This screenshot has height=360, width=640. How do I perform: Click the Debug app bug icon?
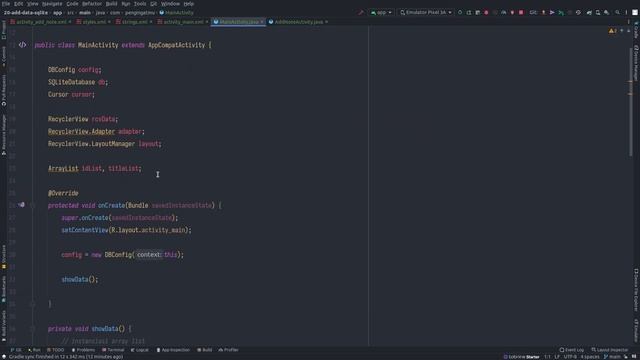[486, 13]
